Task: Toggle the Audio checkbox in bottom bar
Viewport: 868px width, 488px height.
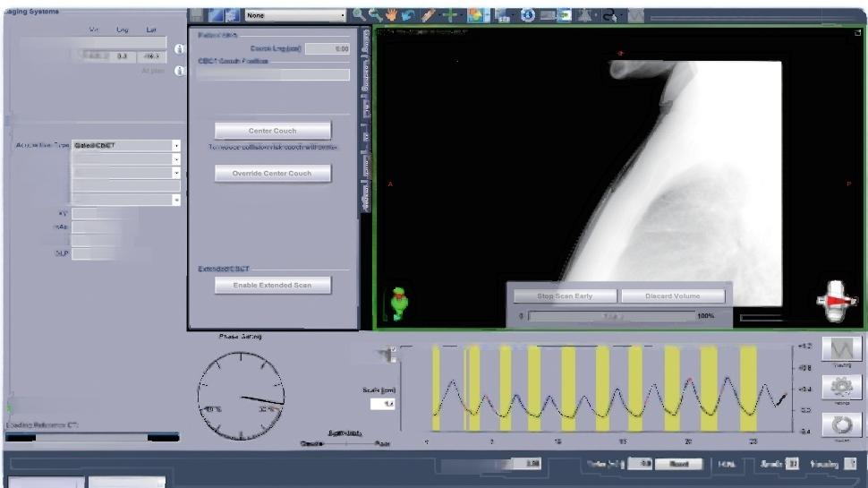Action: [x=793, y=464]
